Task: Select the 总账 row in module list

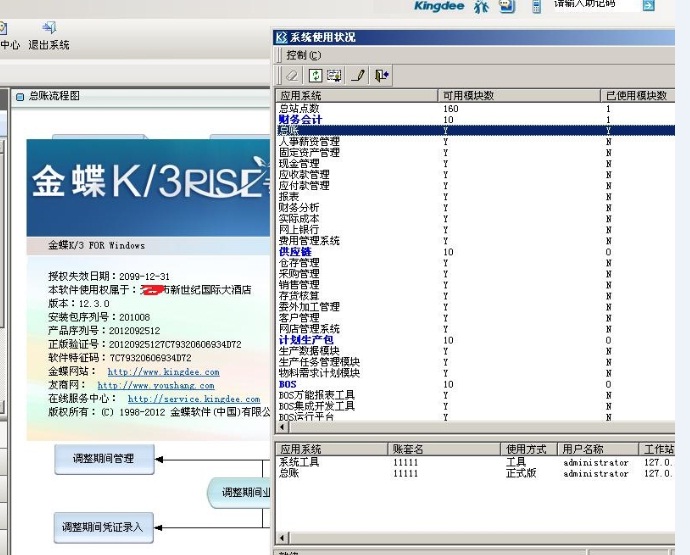Action: tap(288, 130)
